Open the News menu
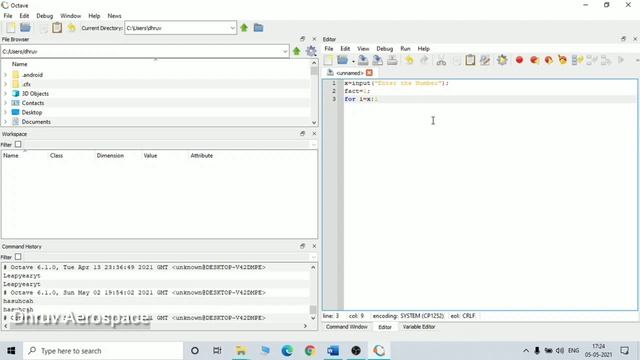The height and width of the screenshot is (360, 640). 114,16
